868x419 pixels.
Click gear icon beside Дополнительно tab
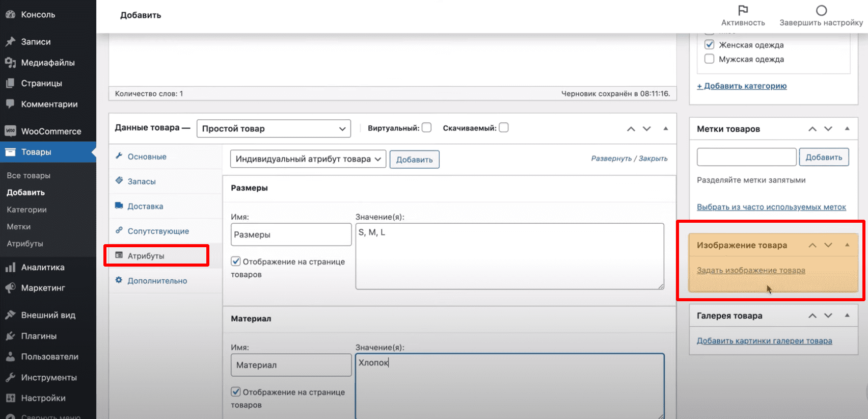[119, 280]
